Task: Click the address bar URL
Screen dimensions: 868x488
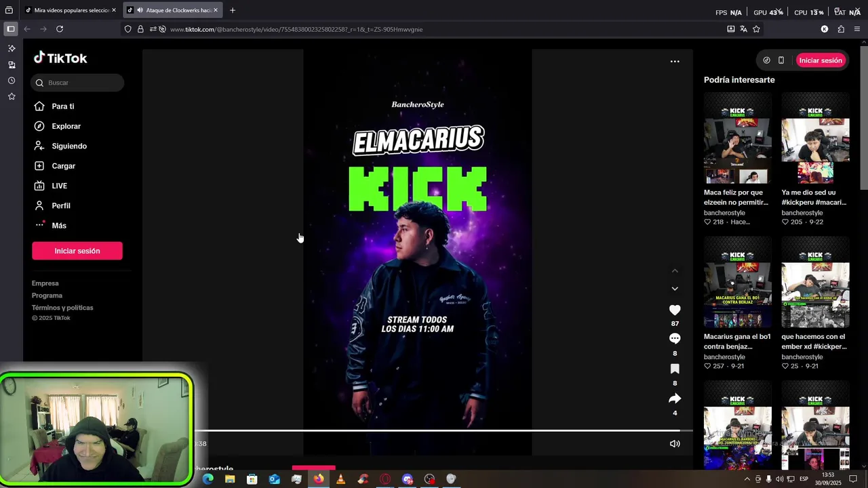Action: (296, 30)
